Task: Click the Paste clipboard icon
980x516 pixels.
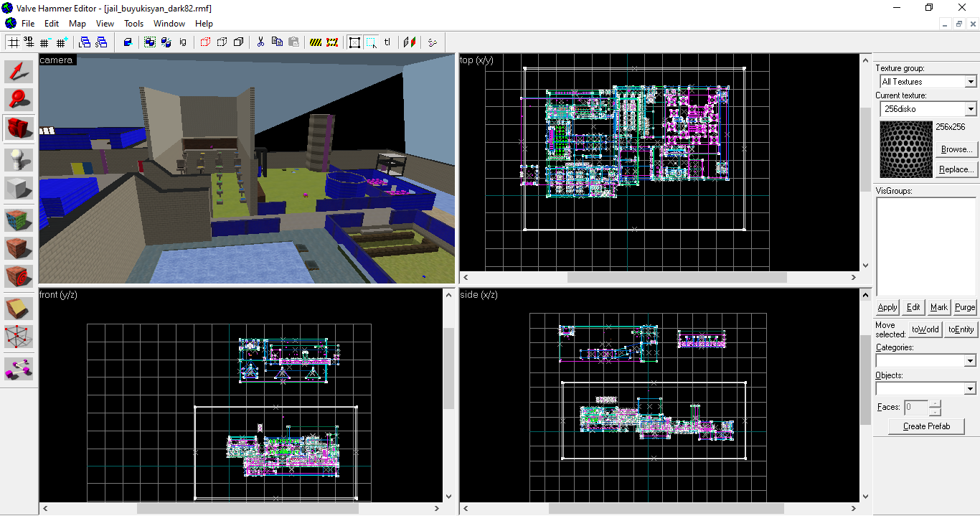Action: [x=293, y=42]
